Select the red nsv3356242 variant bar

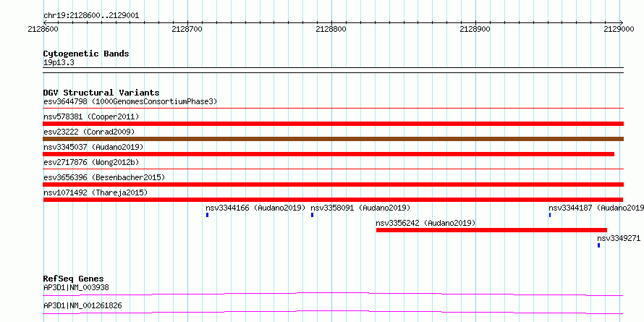click(491, 230)
